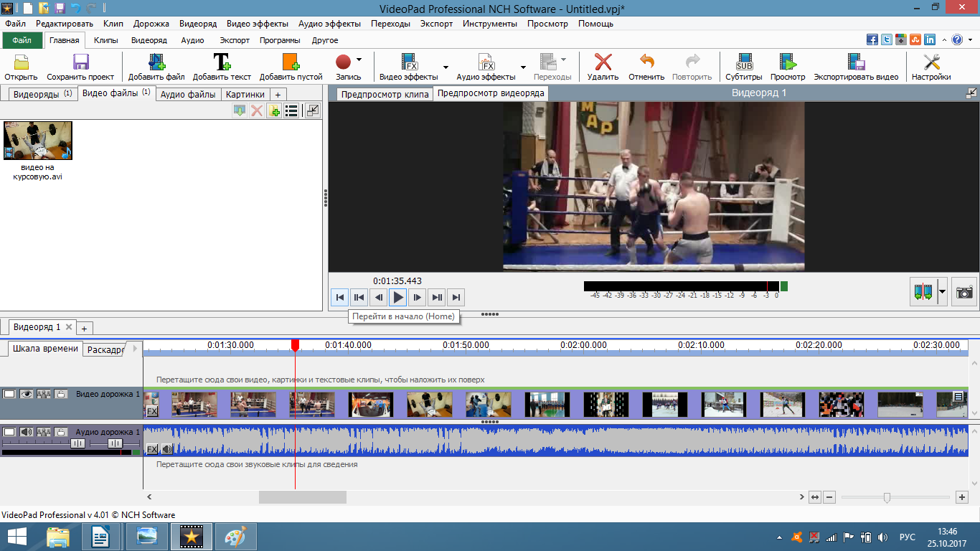Mute Audio Track 1 with speaker icon
The width and height of the screenshot is (980, 551).
27,432
